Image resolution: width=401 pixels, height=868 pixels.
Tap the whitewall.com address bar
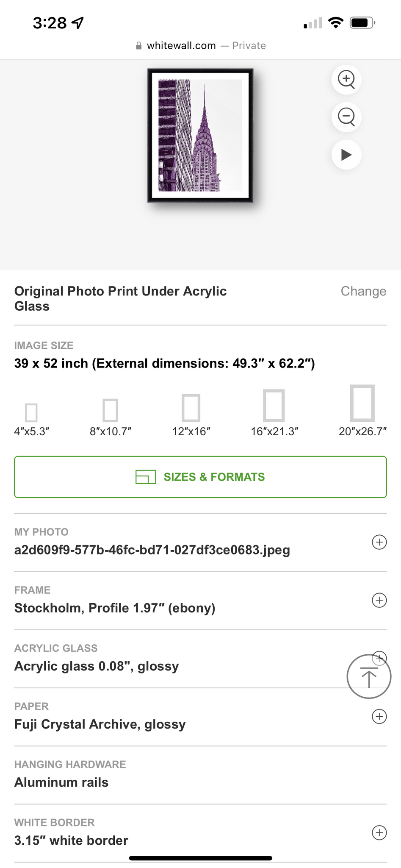click(200, 46)
